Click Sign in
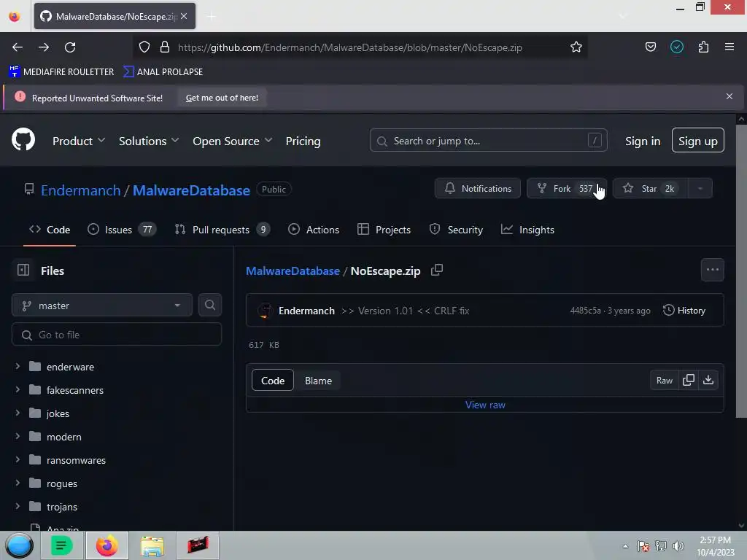Image resolution: width=747 pixels, height=560 pixels. tap(642, 141)
